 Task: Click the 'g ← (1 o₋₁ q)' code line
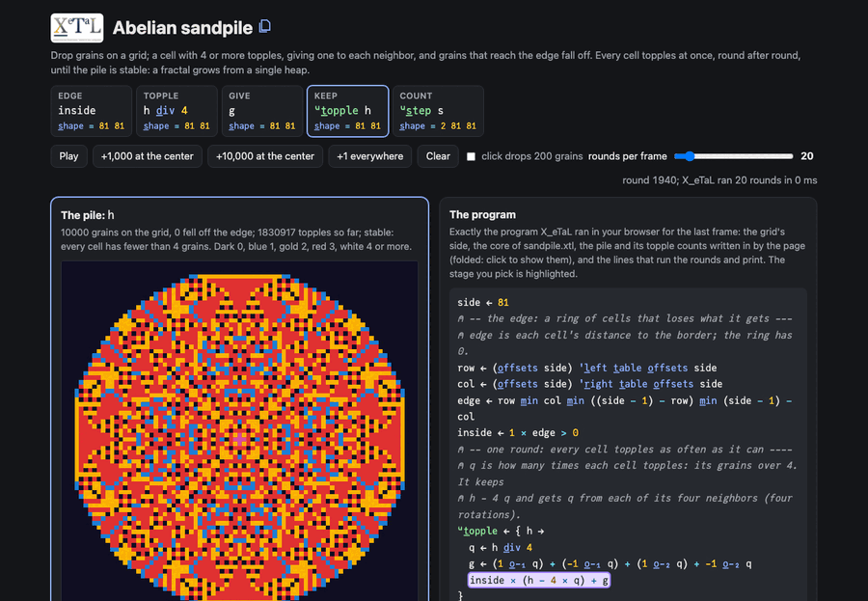tap(610, 564)
